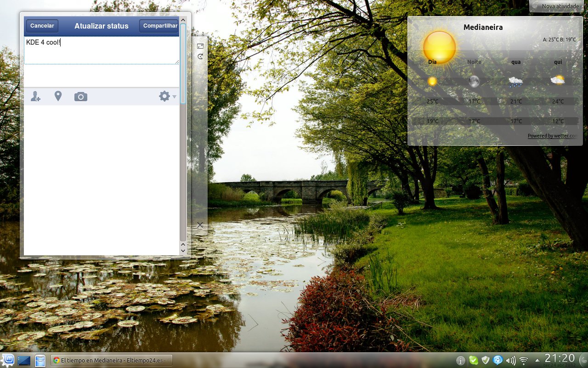Open the volume speaker tray icon

click(x=510, y=360)
